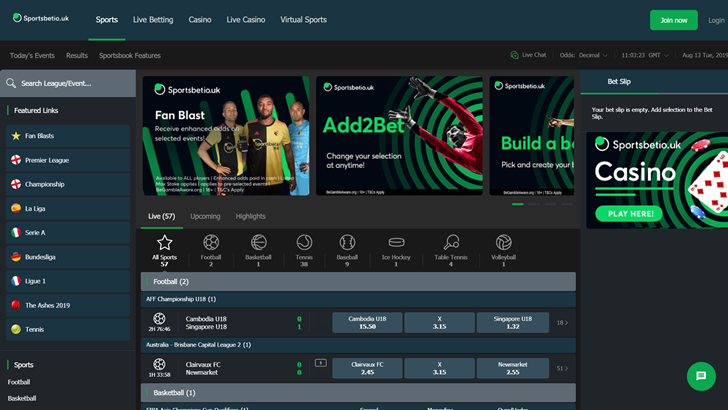
Task: Filter live events by Football icon
Action: tap(211, 242)
